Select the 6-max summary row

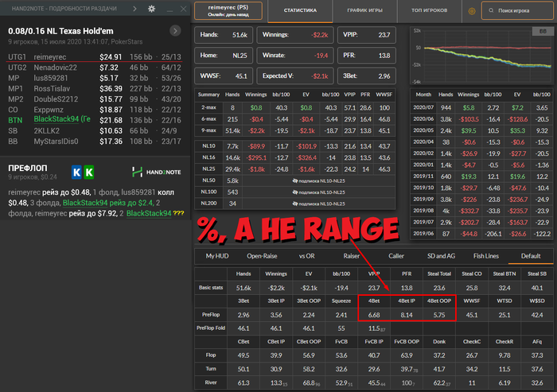pyautogui.click(x=295, y=119)
